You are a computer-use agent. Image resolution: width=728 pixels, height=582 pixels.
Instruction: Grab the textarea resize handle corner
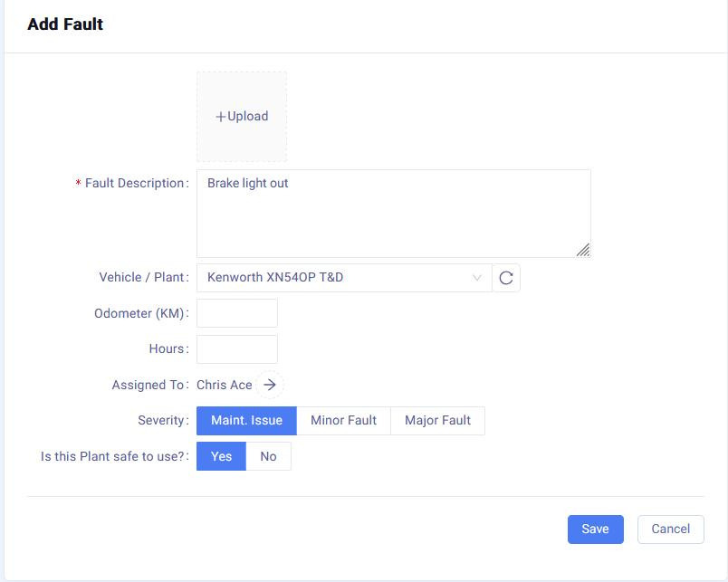point(583,250)
